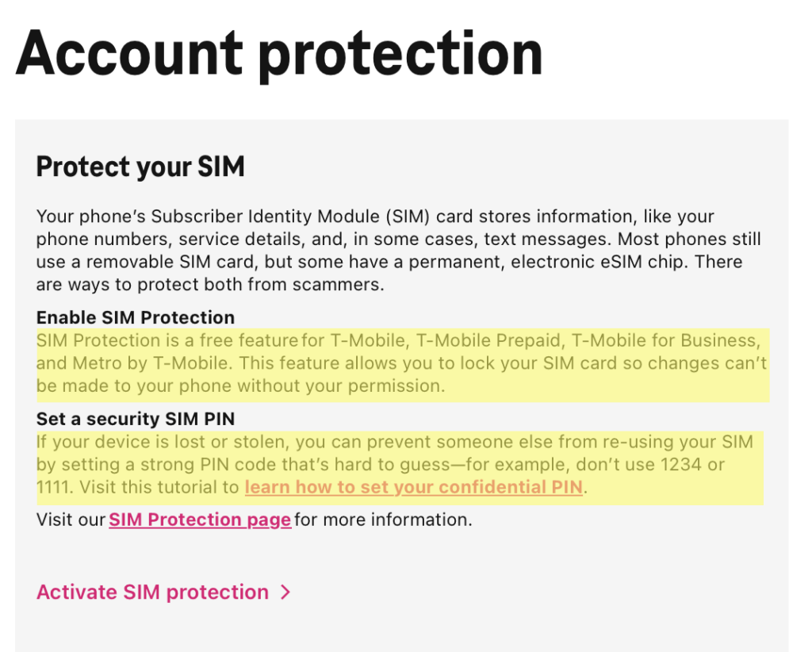Click the pink underlined SIM Protection link text

(x=199, y=520)
